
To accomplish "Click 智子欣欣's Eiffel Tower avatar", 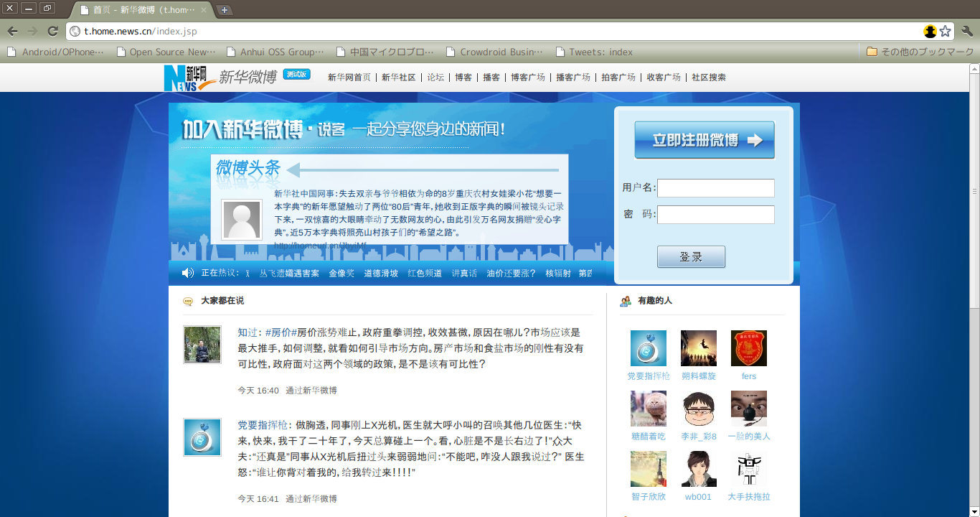I will pos(649,469).
